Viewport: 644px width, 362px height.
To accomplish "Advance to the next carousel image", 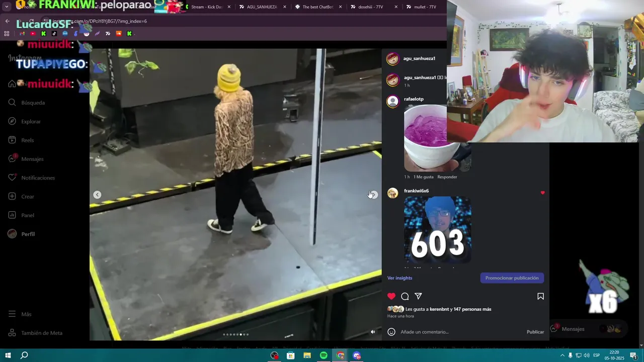I will point(373,195).
